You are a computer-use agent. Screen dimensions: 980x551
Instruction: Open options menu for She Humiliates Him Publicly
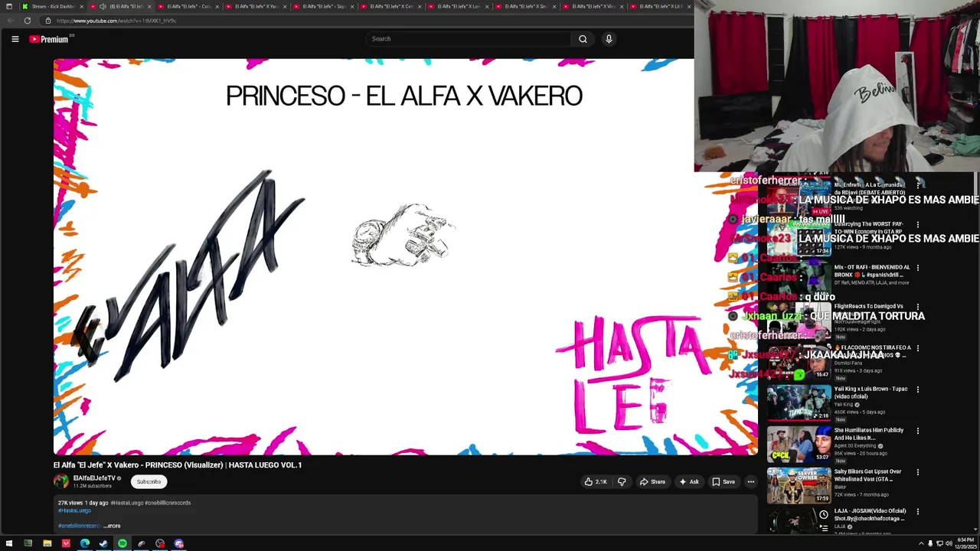pyautogui.click(x=918, y=431)
